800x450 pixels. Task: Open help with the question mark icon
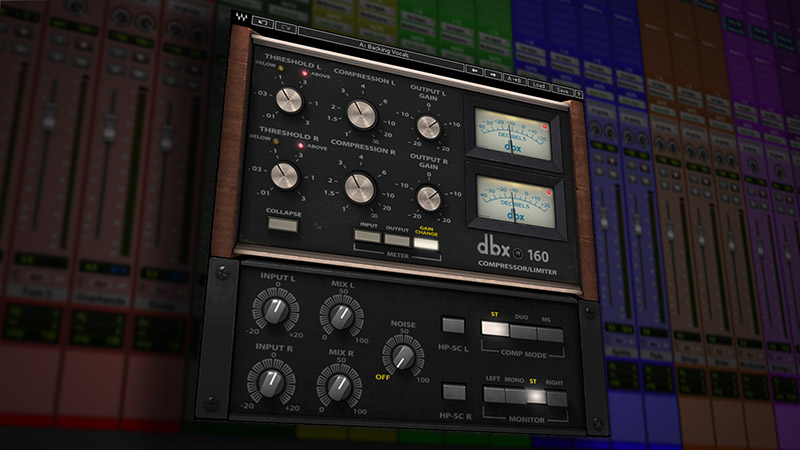click(x=579, y=94)
